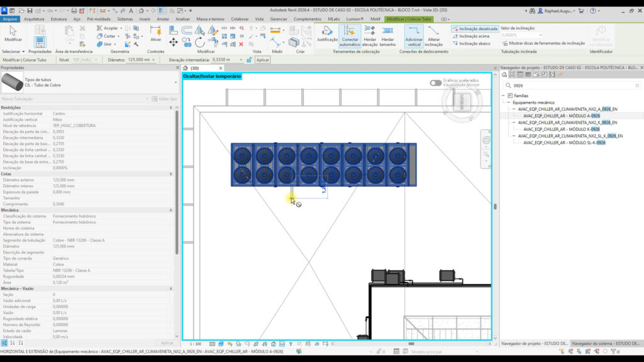Open the Sistemas ribbon tab

[x=125, y=19]
